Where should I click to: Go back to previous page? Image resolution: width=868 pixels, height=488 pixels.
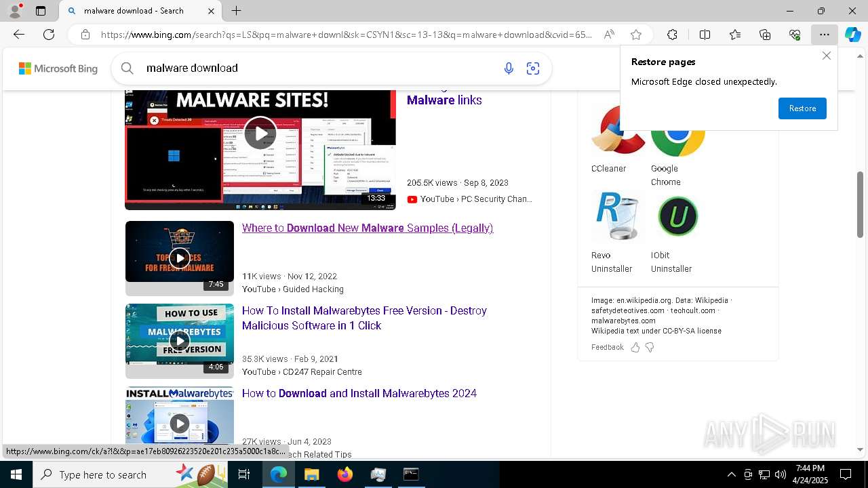tap(19, 35)
